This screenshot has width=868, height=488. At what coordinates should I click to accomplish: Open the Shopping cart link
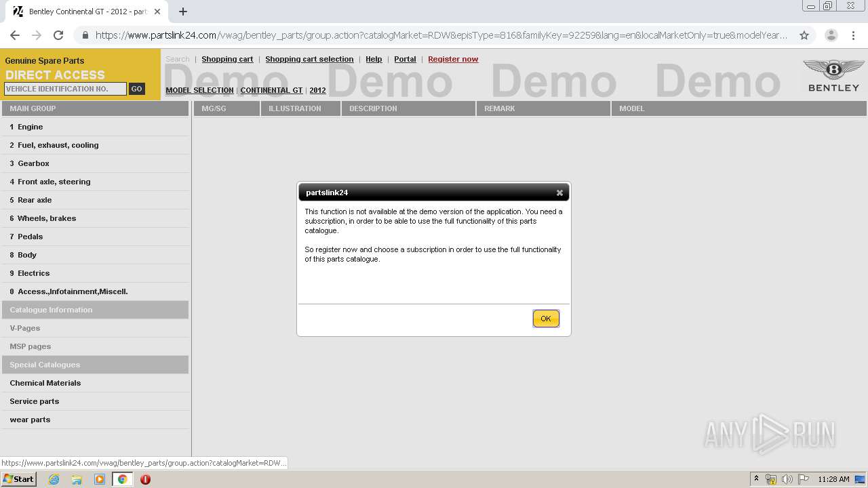click(x=227, y=59)
